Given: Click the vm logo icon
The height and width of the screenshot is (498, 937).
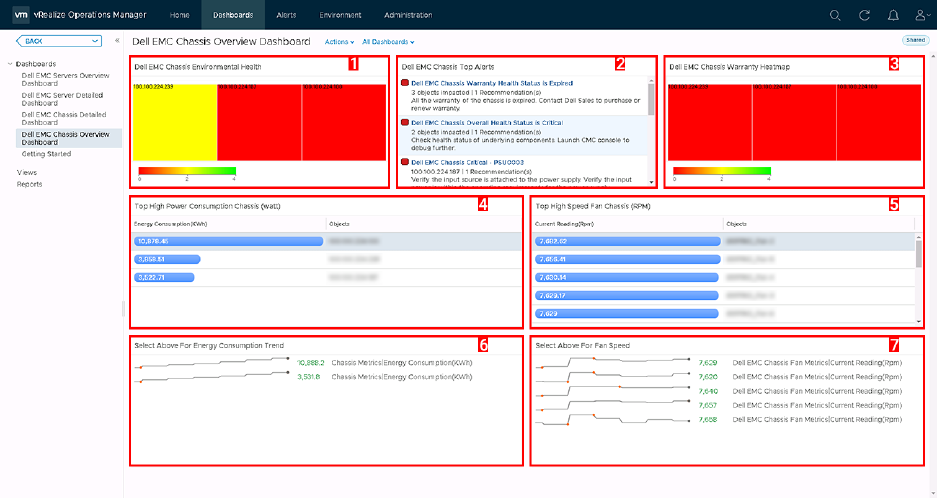Looking at the screenshot, I should (x=20, y=14).
